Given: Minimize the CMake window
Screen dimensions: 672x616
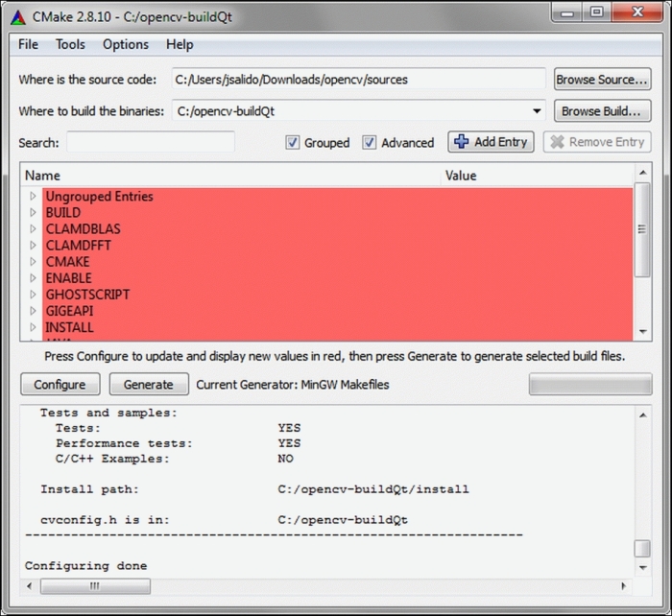Looking at the screenshot, I should [x=567, y=12].
